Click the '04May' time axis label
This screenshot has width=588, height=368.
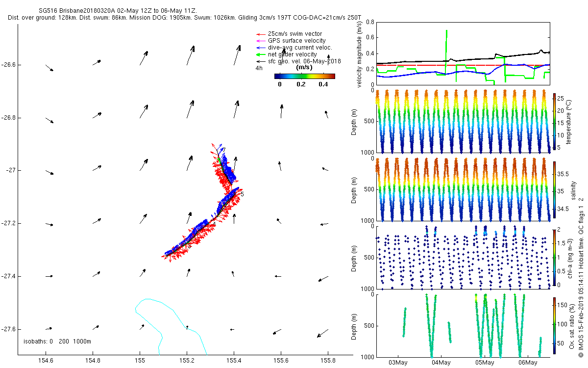click(441, 363)
